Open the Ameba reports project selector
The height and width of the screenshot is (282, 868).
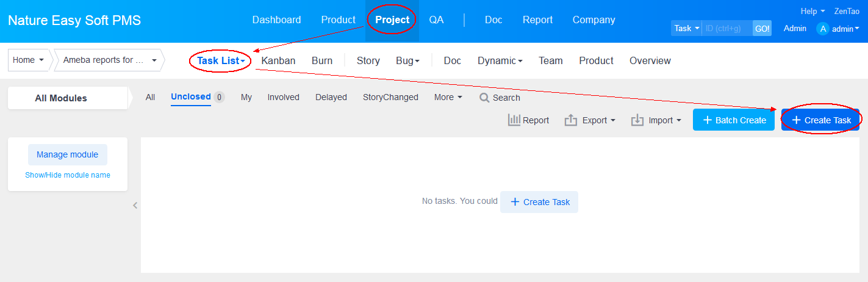tap(110, 60)
